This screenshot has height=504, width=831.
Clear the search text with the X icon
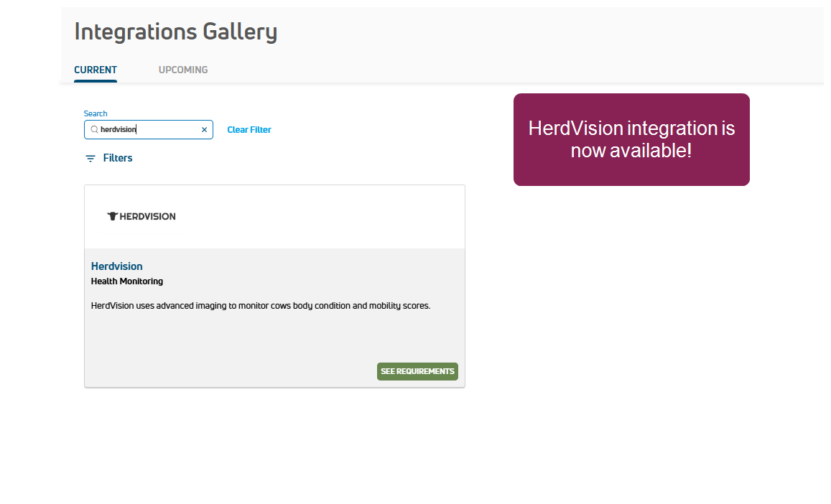[204, 130]
